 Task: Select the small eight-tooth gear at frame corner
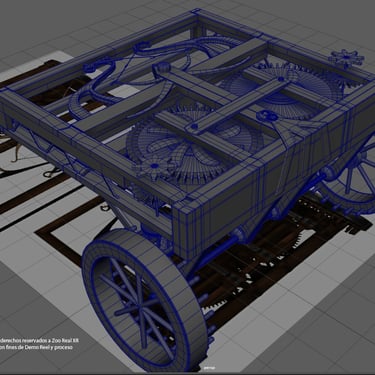tap(346, 59)
